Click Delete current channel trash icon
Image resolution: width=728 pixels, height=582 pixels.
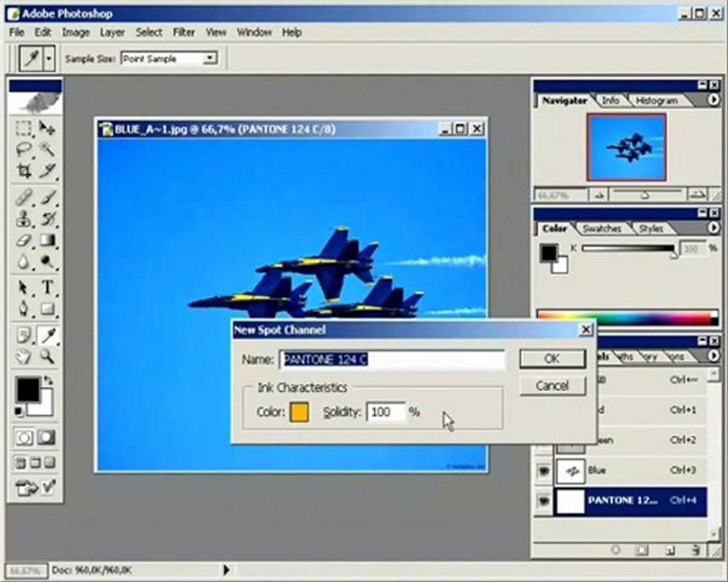[696, 550]
